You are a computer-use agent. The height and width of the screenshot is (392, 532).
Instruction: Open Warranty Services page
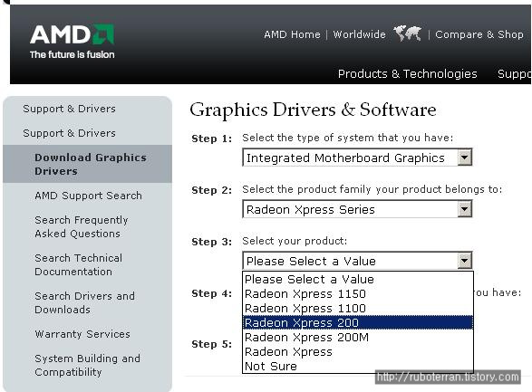pos(82,334)
